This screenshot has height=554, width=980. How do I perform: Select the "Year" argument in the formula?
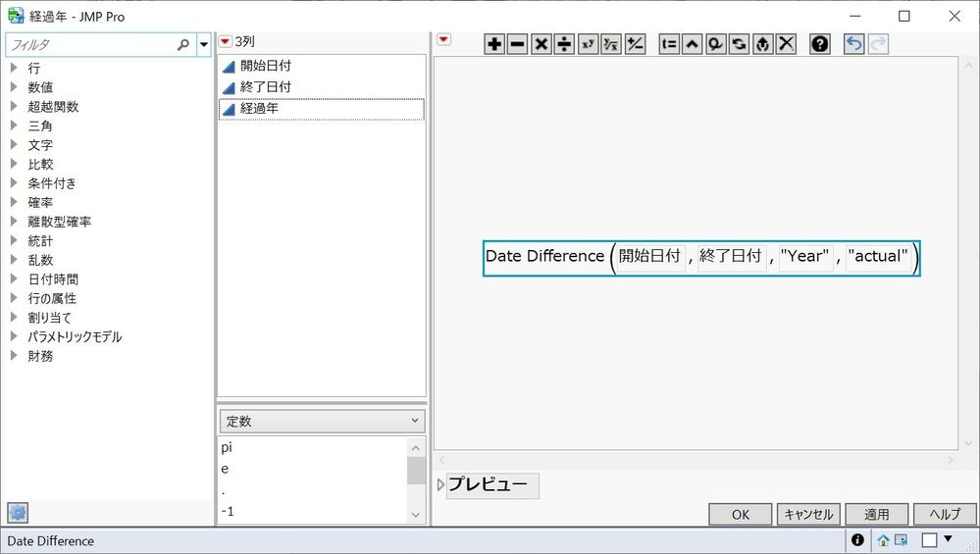pos(805,256)
